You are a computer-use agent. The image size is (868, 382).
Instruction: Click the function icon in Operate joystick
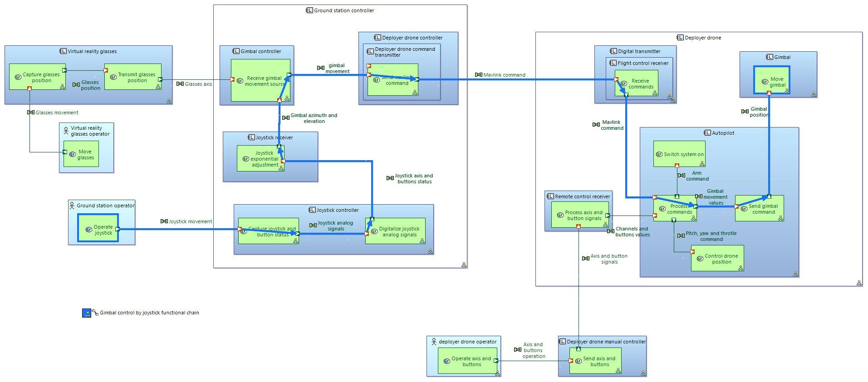[x=89, y=230]
